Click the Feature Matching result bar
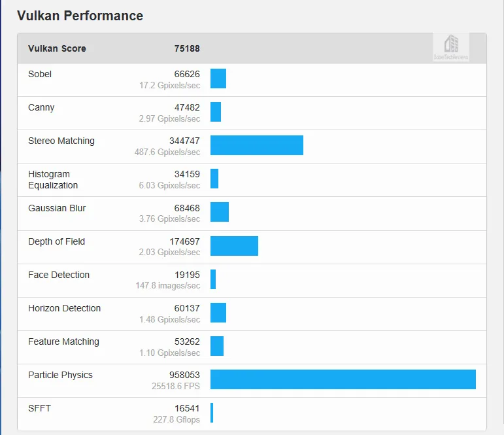 tap(217, 346)
